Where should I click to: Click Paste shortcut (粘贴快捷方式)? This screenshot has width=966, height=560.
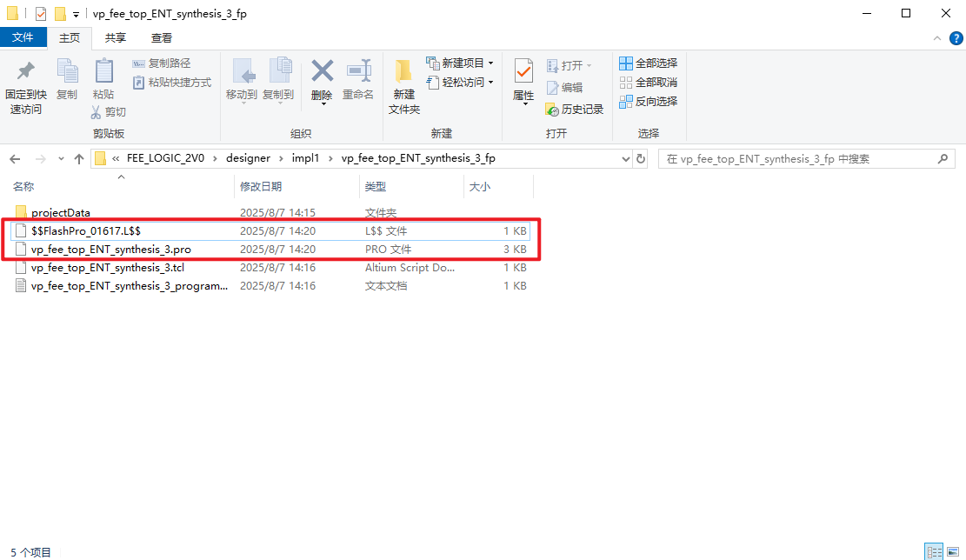pyautogui.click(x=172, y=82)
